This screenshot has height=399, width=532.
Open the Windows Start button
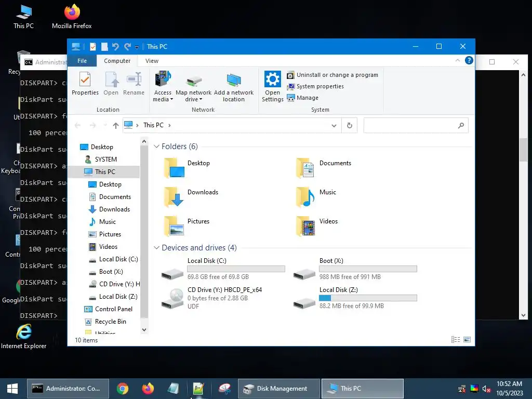pyautogui.click(x=12, y=389)
